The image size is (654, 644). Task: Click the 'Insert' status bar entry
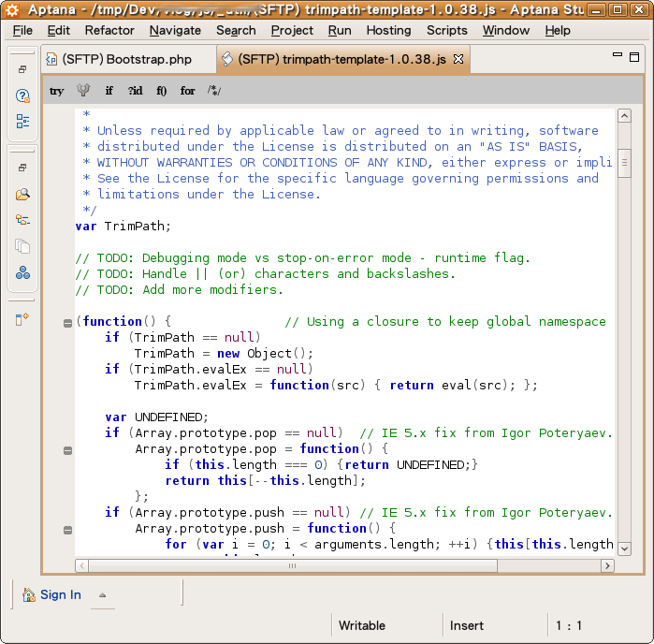[x=467, y=625]
